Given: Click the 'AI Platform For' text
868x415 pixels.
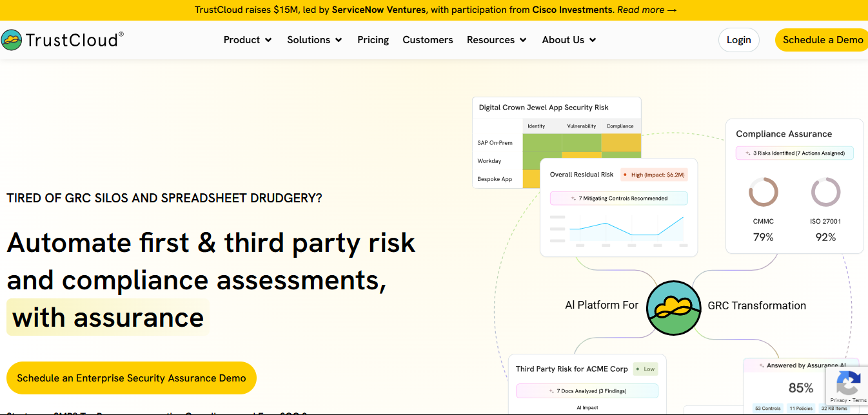Looking at the screenshot, I should click(602, 305).
